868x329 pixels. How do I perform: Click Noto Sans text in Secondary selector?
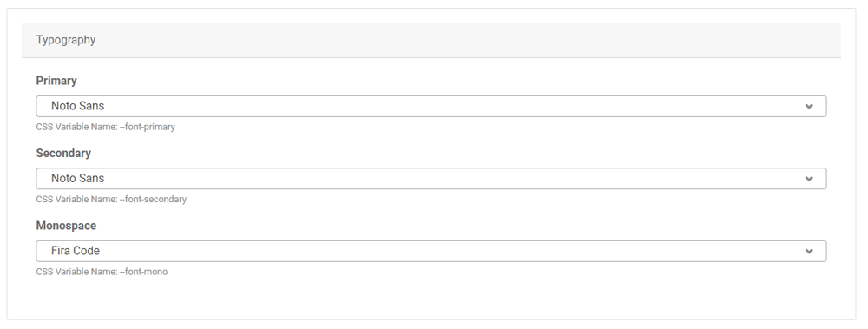click(77, 178)
